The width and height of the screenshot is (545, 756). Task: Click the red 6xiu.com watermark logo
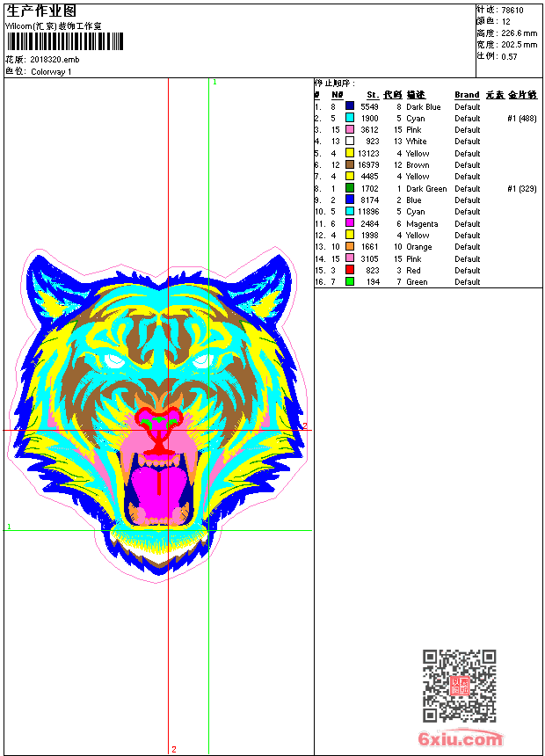coord(461,739)
